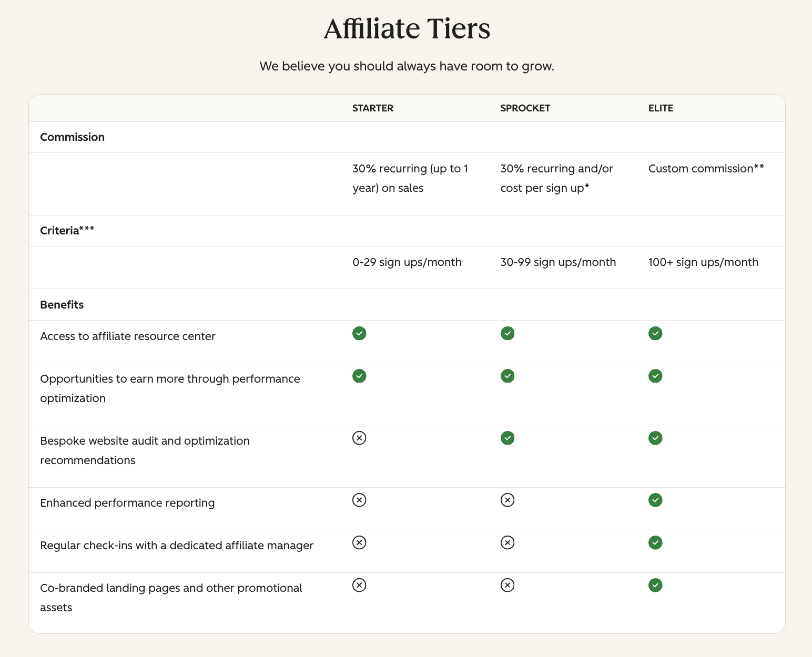
Task: Click Starter checkmark for performance optimization row
Action: [359, 376]
